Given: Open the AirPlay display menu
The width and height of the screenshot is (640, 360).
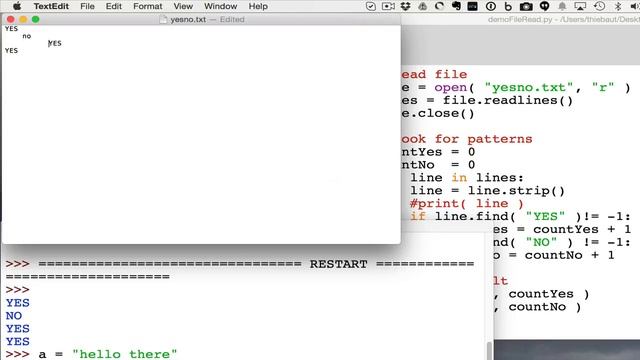Looking at the screenshot, I should (580, 6).
